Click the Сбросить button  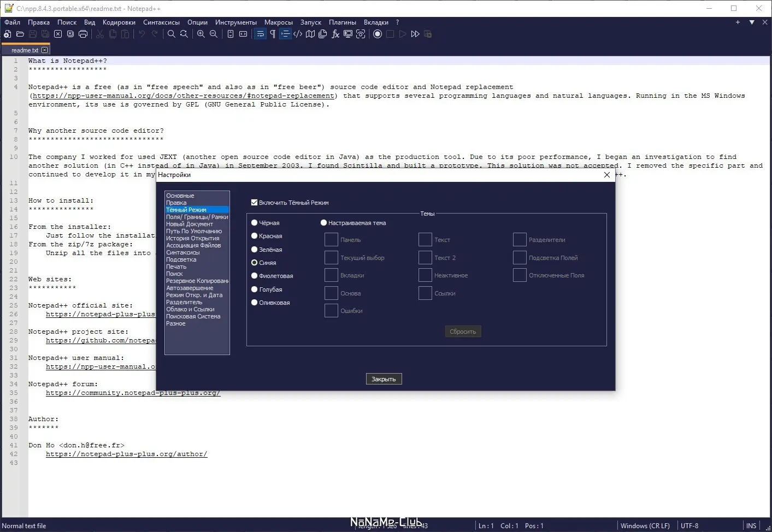click(463, 332)
